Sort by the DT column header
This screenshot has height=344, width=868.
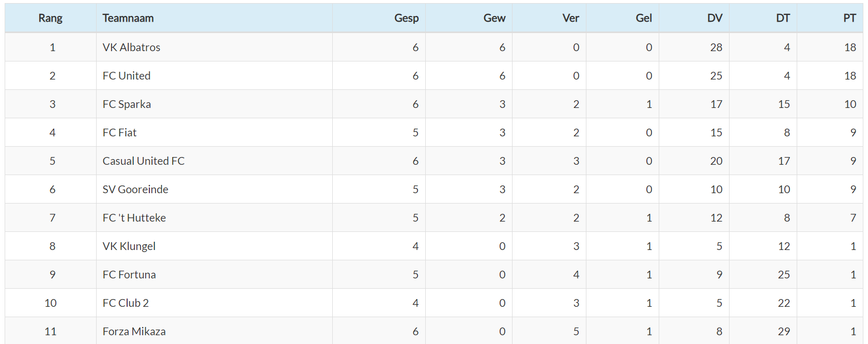(783, 18)
